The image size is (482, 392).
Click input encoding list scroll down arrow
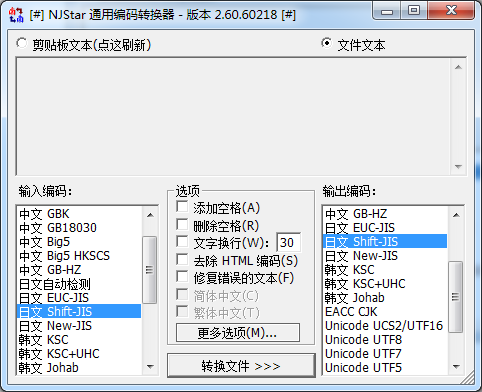pos(150,367)
